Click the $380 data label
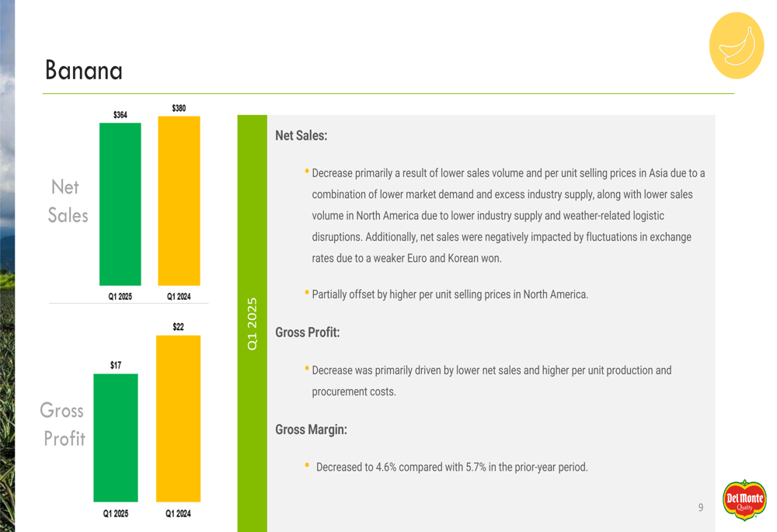Screen dimensions: 777x532 179,108
